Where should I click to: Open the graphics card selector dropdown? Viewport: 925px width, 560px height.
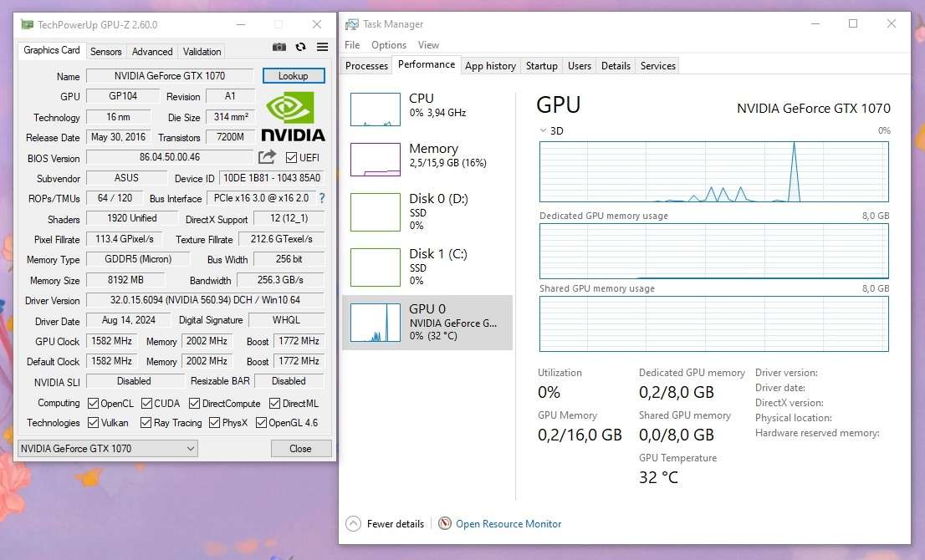tap(191, 448)
